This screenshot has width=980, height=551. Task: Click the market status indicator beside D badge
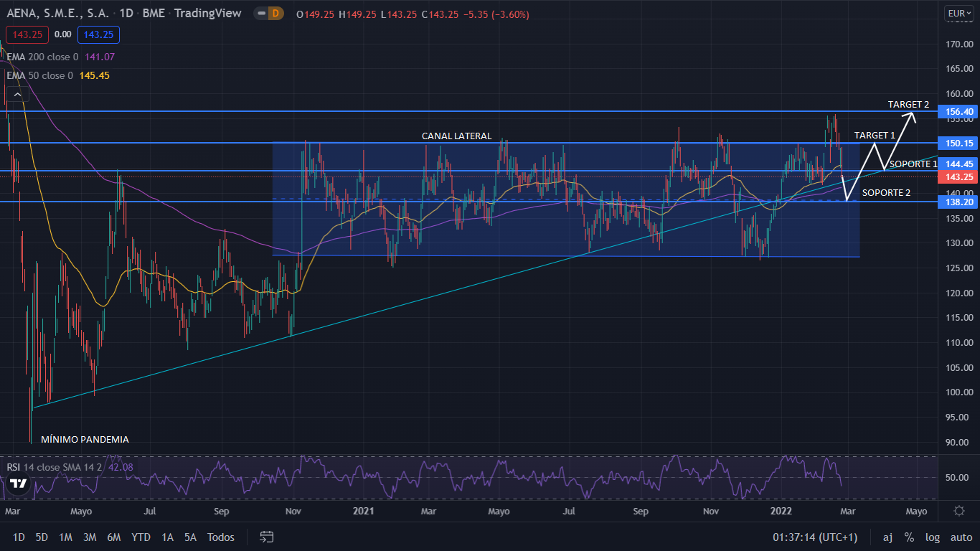260,14
